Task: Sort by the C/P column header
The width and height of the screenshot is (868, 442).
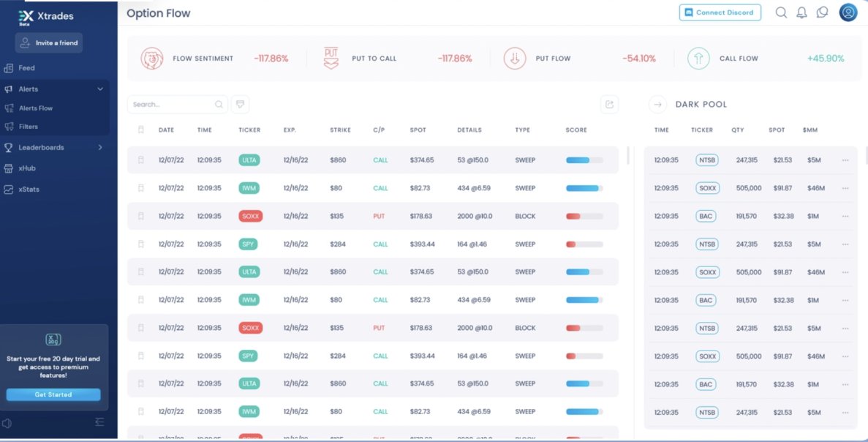Action: (379, 130)
